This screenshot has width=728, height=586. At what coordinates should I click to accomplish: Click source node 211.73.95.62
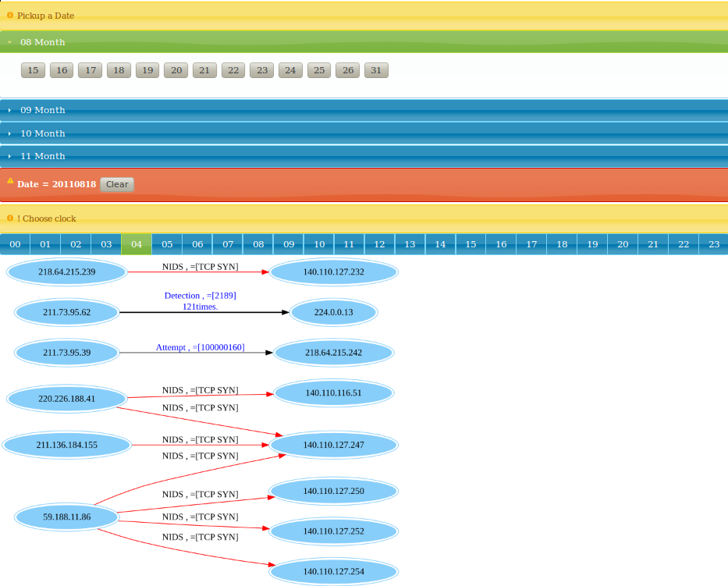pos(67,312)
